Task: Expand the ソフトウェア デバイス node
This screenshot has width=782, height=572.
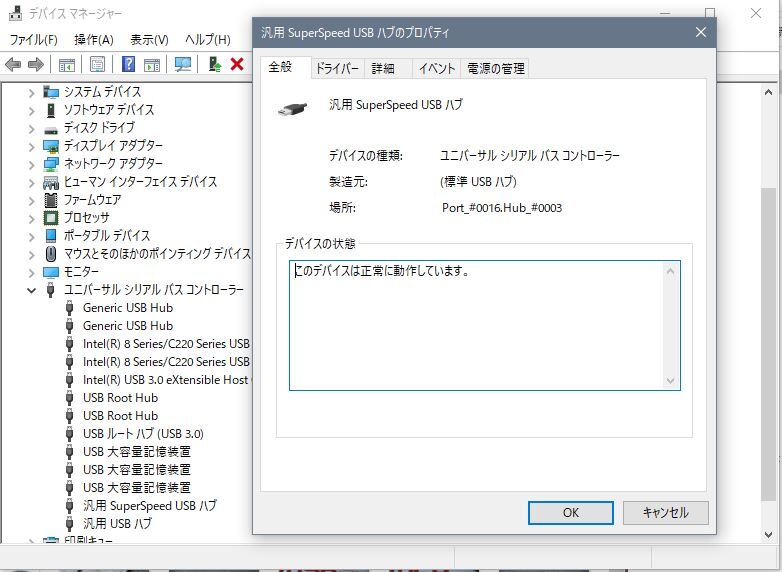Action: tap(31, 111)
